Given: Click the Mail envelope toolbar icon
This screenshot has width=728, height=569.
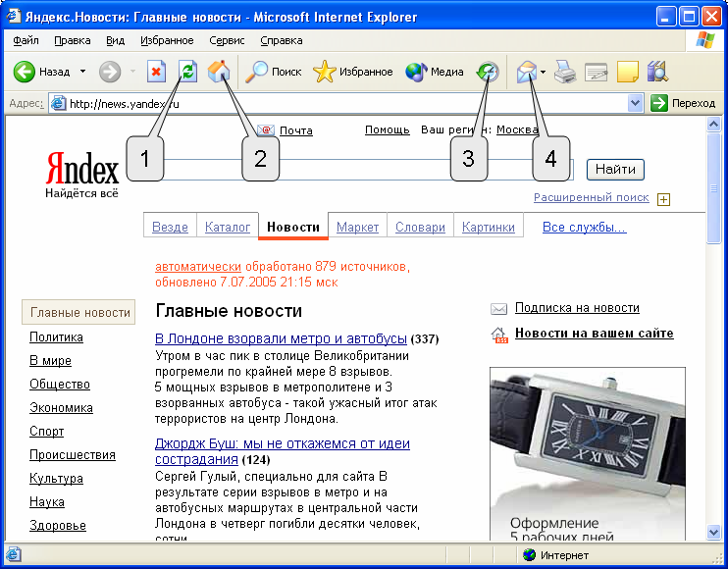Looking at the screenshot, I should tap(527, 72).
